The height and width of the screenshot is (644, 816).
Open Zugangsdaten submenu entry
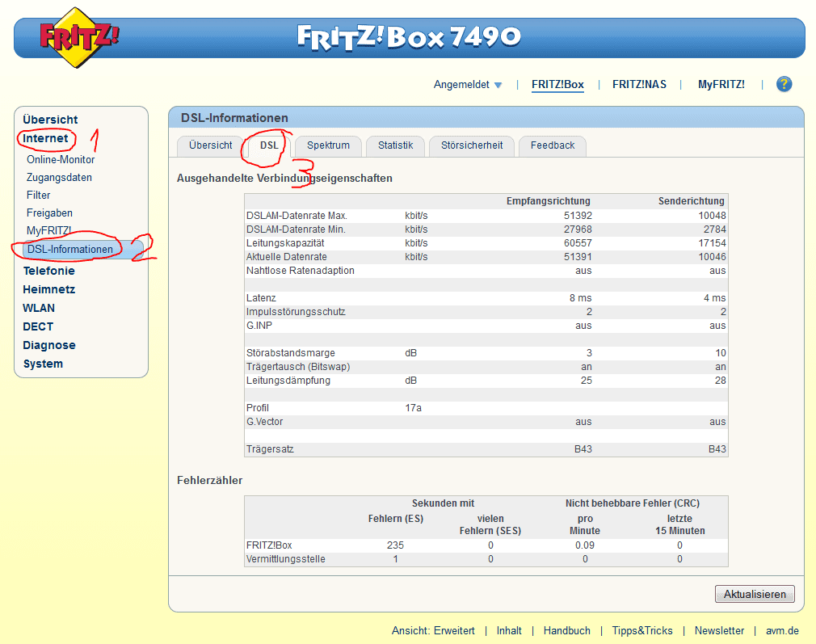59,178
